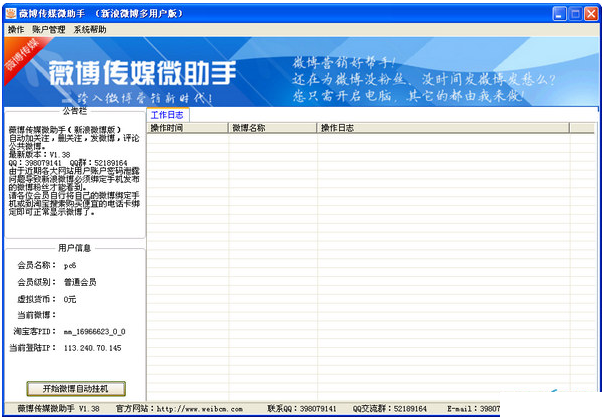602x417 pixels.
Task: Click the 淘宝客PID value in user info
Action: [x=95, y=331]
